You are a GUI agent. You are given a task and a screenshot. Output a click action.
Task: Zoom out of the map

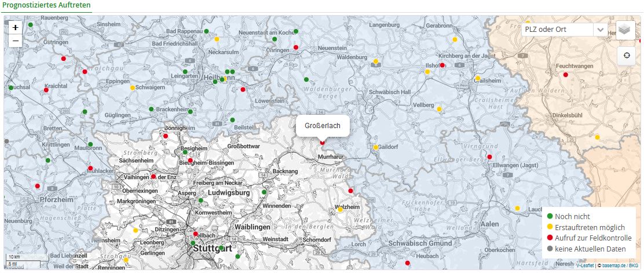[15, 41]
